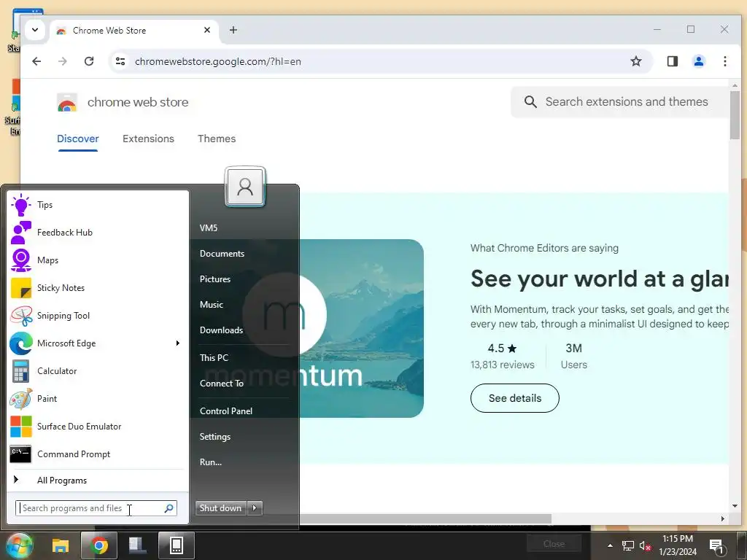This screenshot has height=560, width=747.
Task: Click the Windows Start orb
Action: click(18, 545)
